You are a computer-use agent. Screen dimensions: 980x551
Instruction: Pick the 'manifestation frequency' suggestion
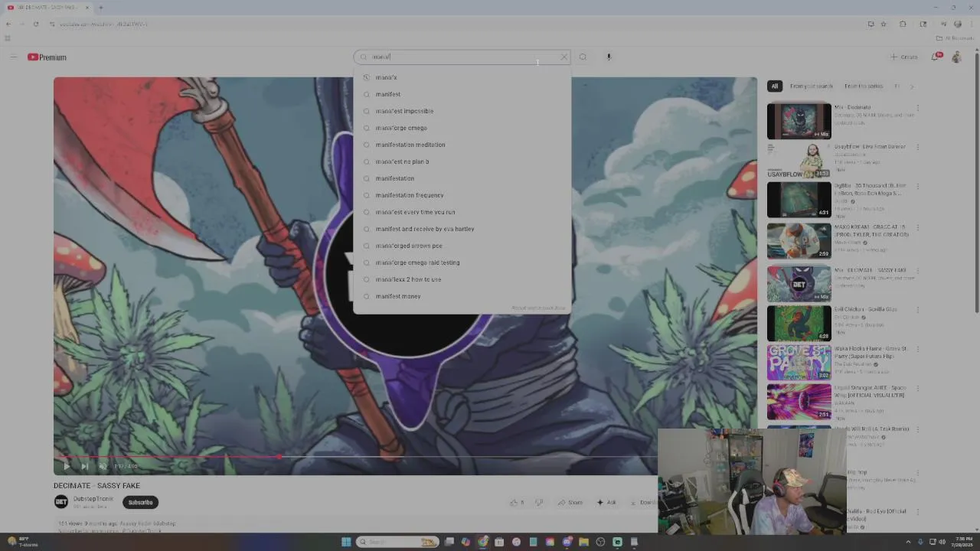coord(462,195)
